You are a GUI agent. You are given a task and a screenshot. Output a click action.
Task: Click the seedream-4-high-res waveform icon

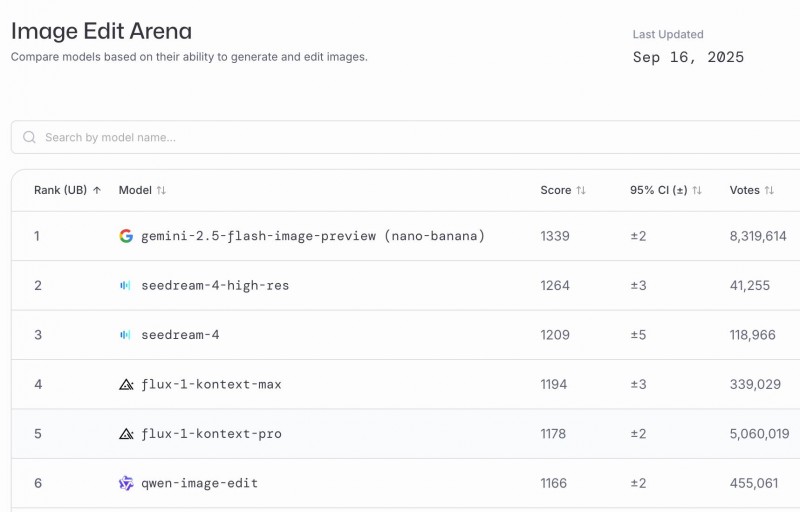pyautogui.click(x=126, y=286)
